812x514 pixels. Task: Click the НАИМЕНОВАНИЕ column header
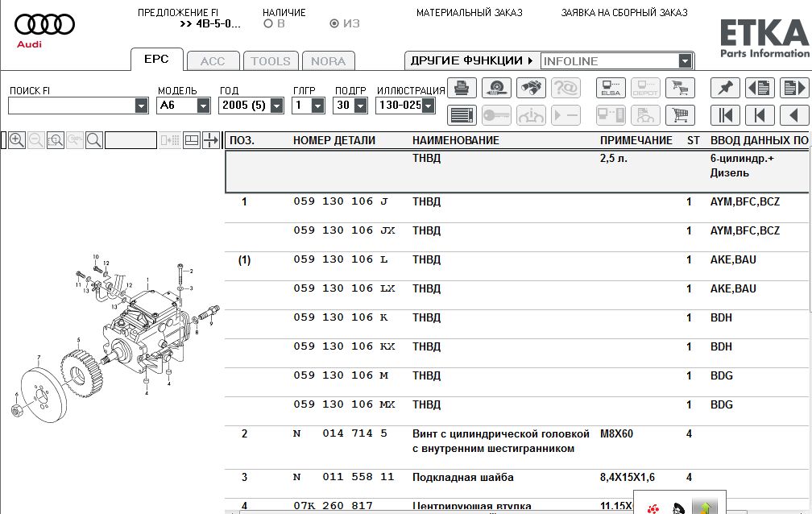coord(456,140)
